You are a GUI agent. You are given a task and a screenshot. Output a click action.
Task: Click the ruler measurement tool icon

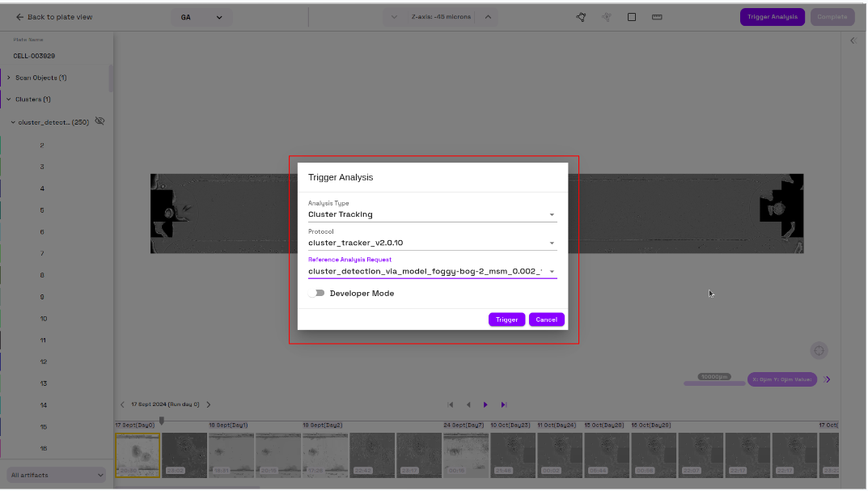[x=657, y=16]
